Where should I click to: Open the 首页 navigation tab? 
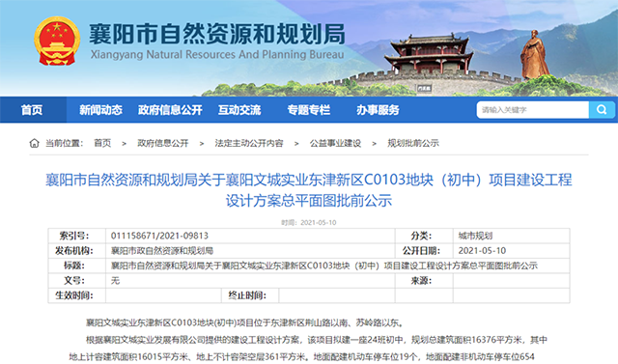pos(32,110)
